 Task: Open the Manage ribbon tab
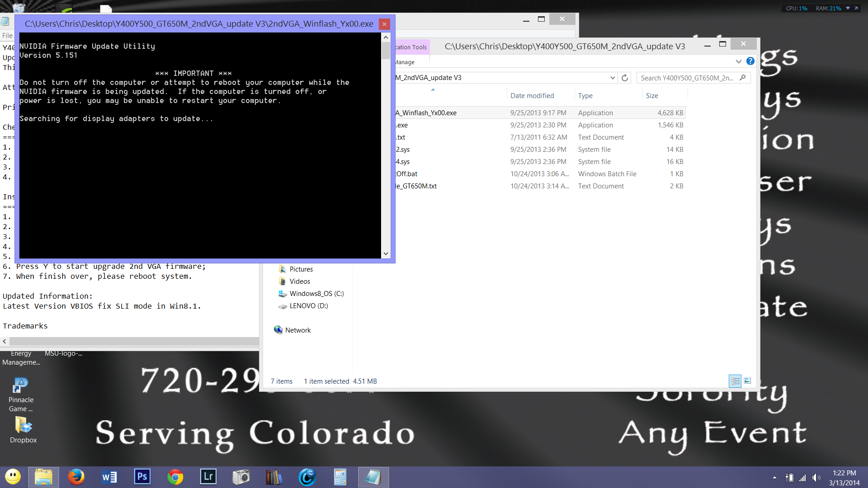(x=405, y=62)
